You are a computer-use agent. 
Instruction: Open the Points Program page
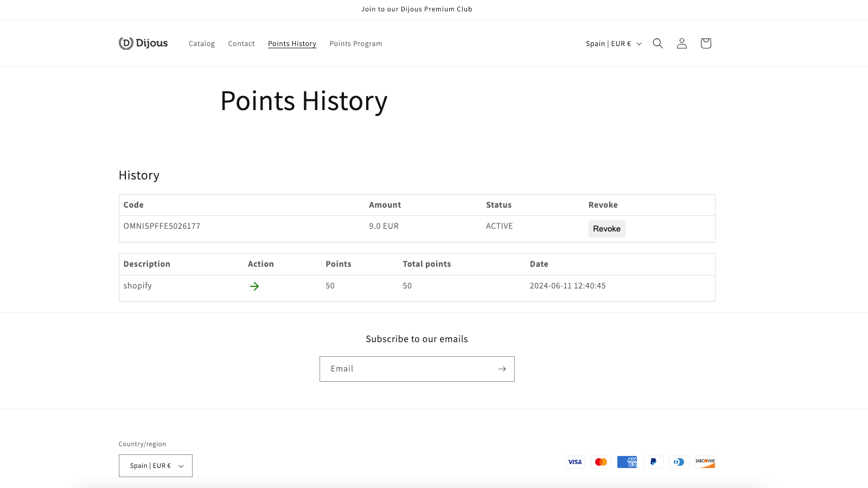click(356, 44)
